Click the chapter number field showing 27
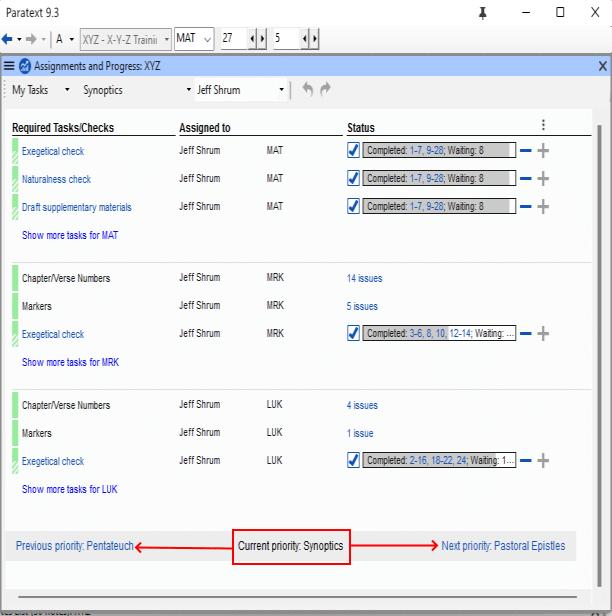Viewport: 612px width, 616px height. pyautogui.click(x=234, y=38)
